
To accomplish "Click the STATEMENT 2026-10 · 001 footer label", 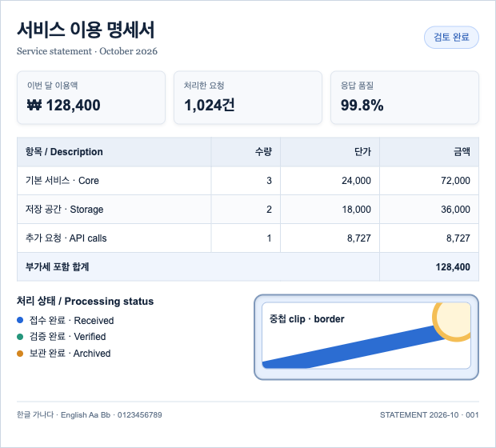I will coord(430,414).
